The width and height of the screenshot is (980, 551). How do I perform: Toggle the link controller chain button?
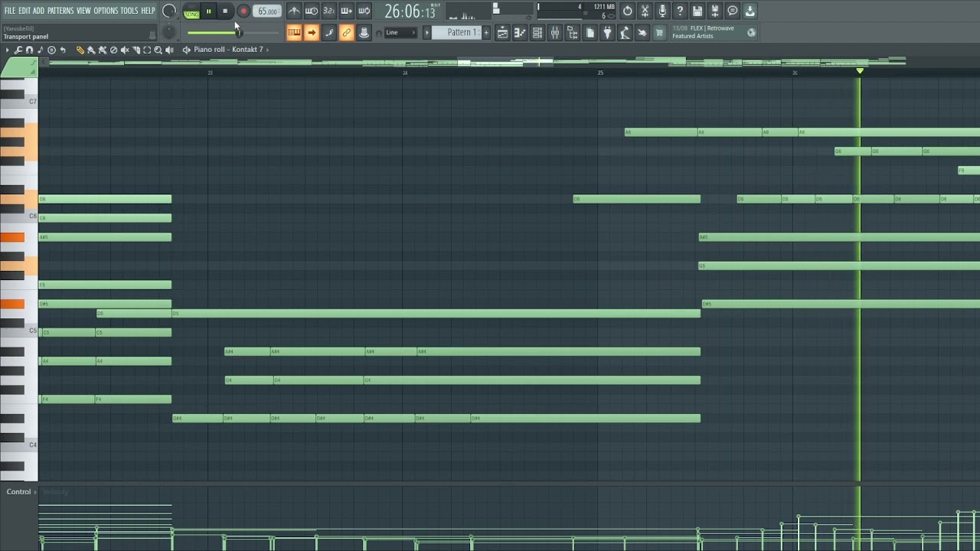coord(347,32)
